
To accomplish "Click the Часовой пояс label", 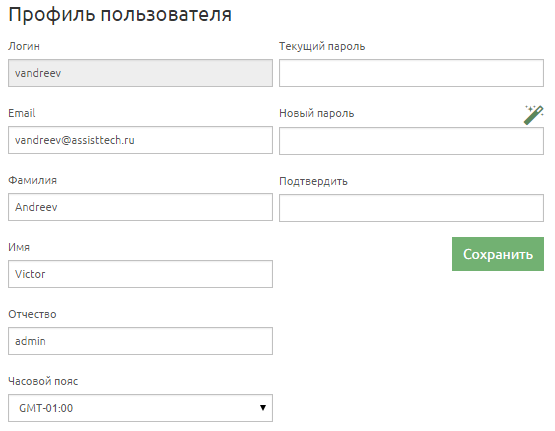I will pos(43,381).
